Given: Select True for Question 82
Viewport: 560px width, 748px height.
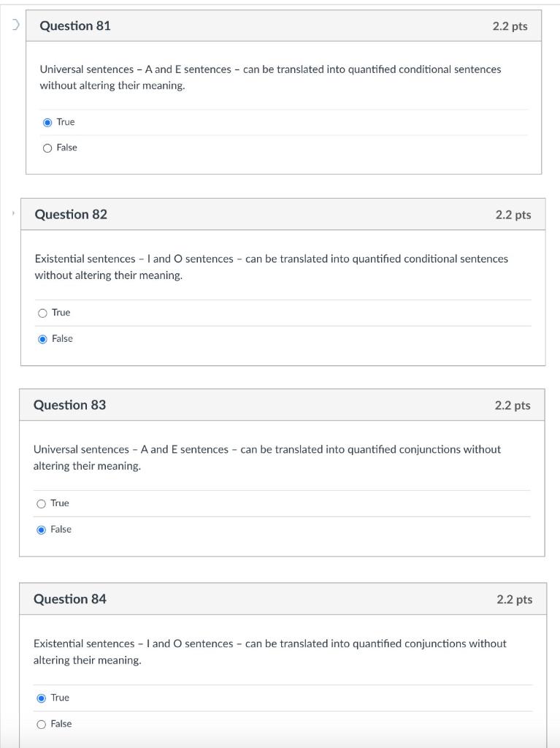Looking at the screenshot, I should coord(42,313).
